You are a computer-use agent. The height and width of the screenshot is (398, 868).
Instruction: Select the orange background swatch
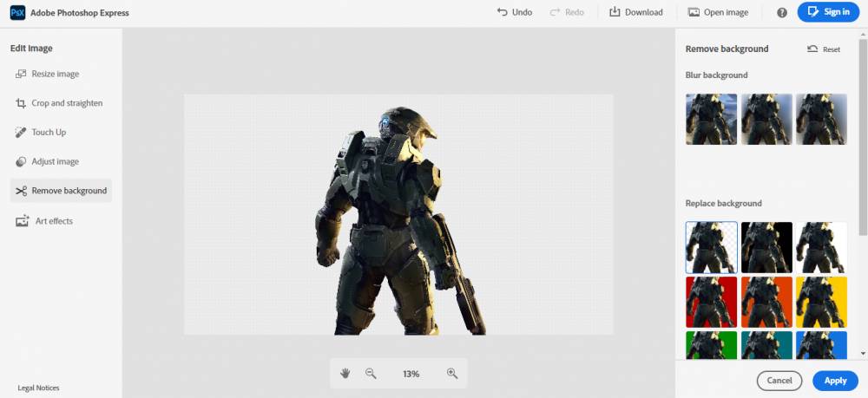[x=766, y=302]
